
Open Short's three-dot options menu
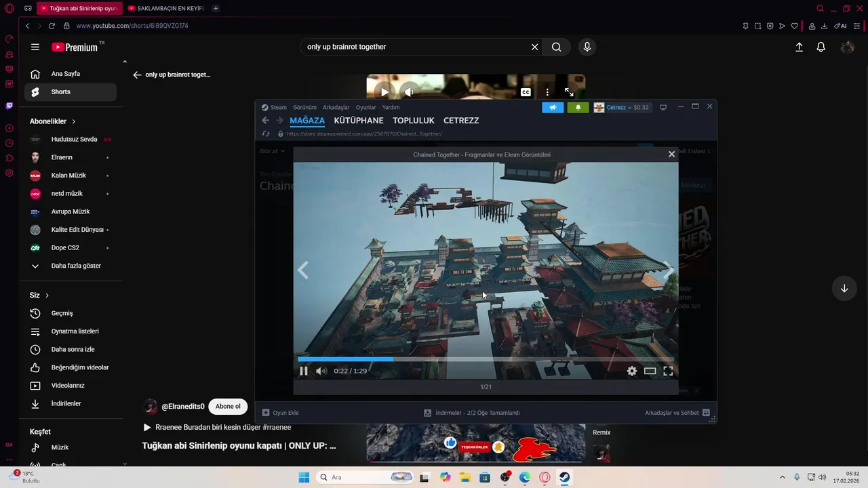point(547,92)
